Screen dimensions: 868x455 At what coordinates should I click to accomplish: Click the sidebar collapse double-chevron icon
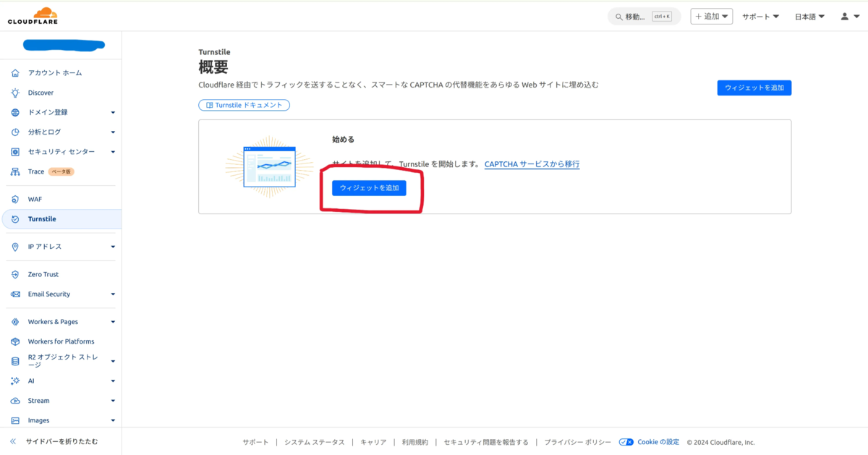[13, 441]
